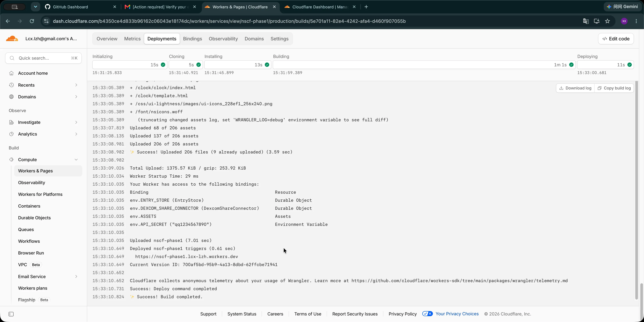
Task: Click the green check on Building step
Action: tap(571, 65)
